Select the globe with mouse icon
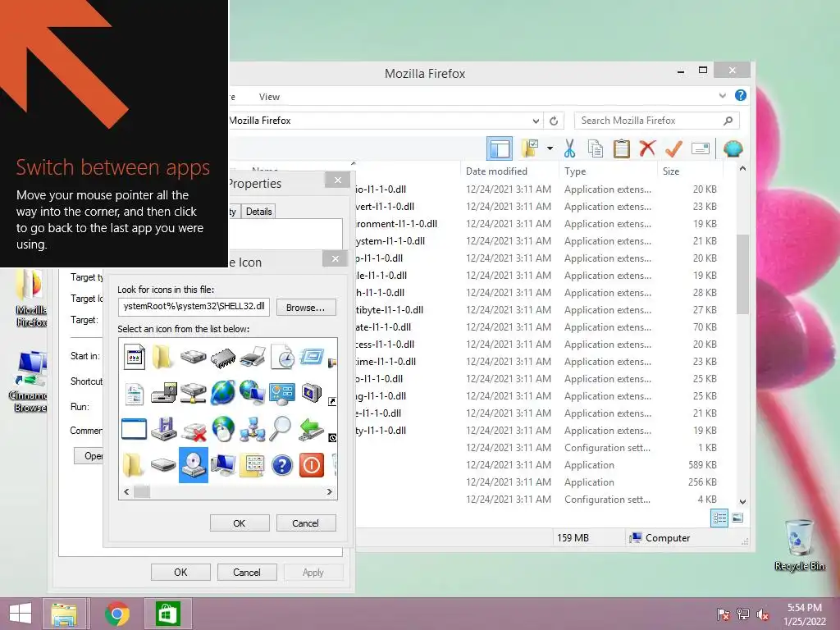The width and height of the screenshot is (840, 630). click(223, 429)
